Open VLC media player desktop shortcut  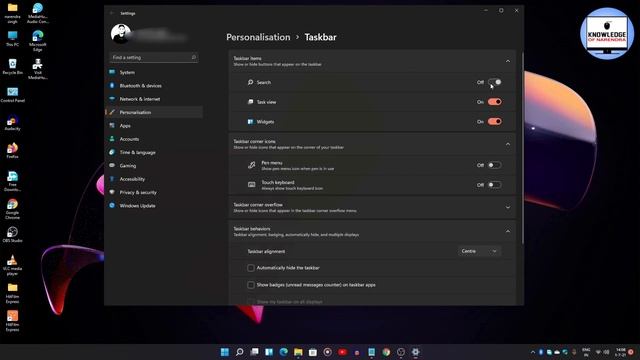click(x=12, y=264)
